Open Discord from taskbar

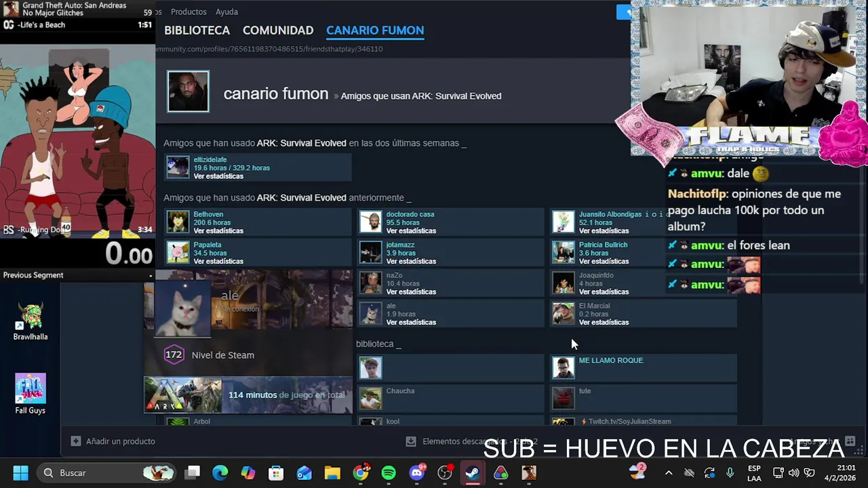click(417, 472)
